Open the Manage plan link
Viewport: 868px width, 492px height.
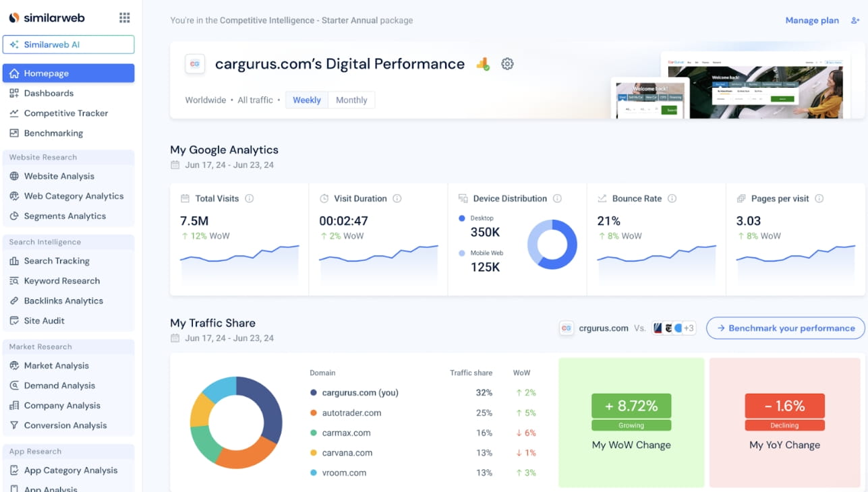[x=811, y=20]
